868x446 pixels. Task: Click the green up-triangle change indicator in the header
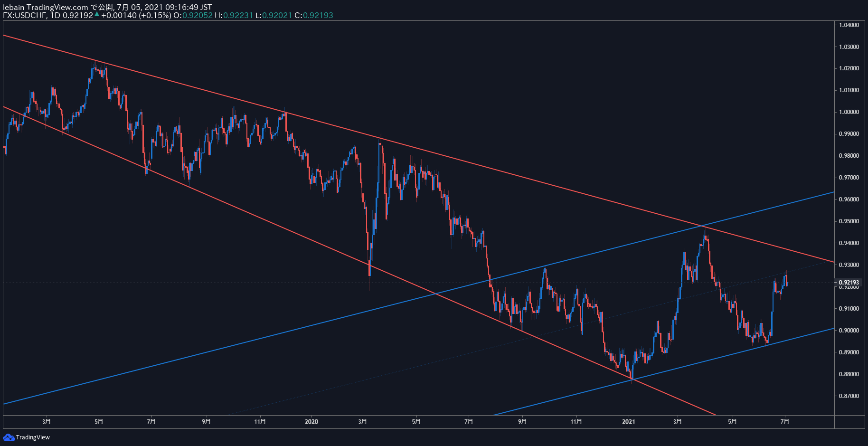[x=97, y=15]
